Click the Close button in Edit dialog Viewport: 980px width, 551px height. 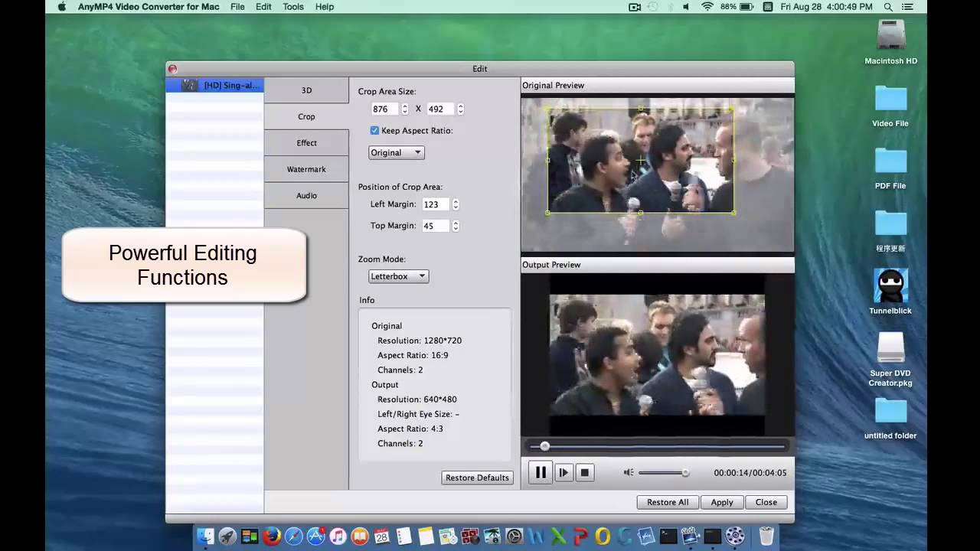[766, 502]
